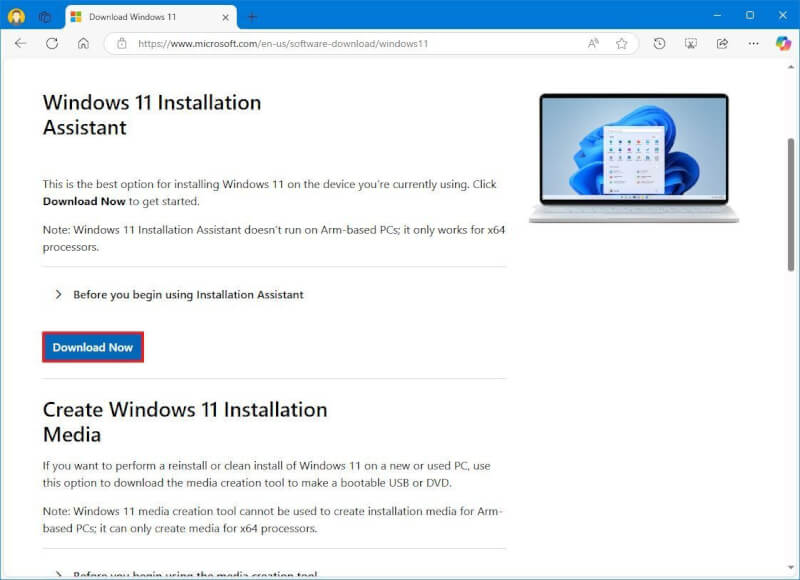Click the Create Windows 11 Installation Media heading
This screenshot has height=580, width=800.
tap(185, 422)
